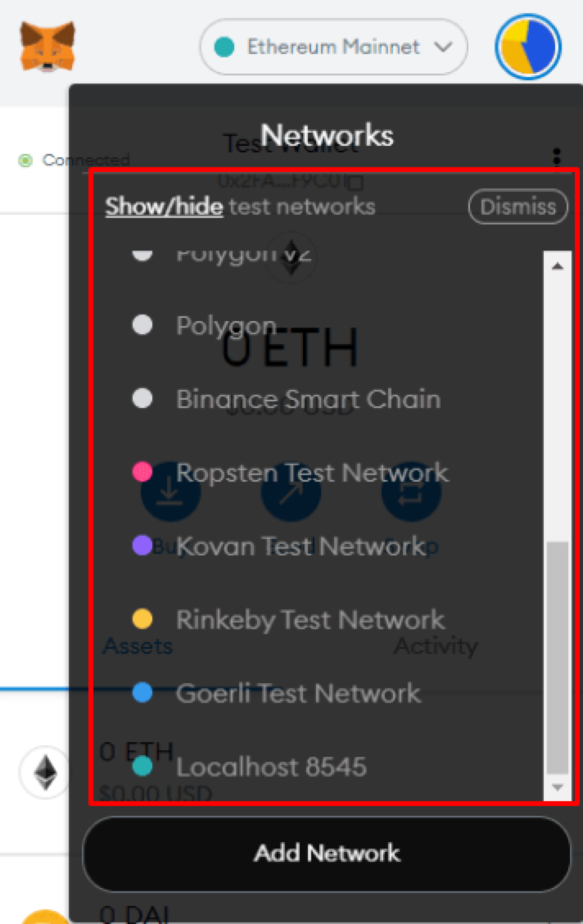Click the ETH token icon in assets
This screenshot has width=583, height=924.
click(45, 772)
